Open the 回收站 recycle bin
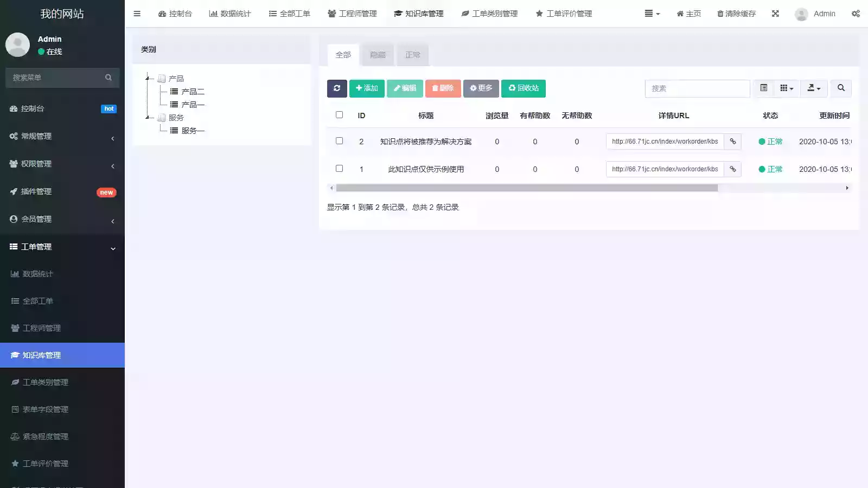Image resolution: width=868 pixels, height=488 pixels. [523, 88]
